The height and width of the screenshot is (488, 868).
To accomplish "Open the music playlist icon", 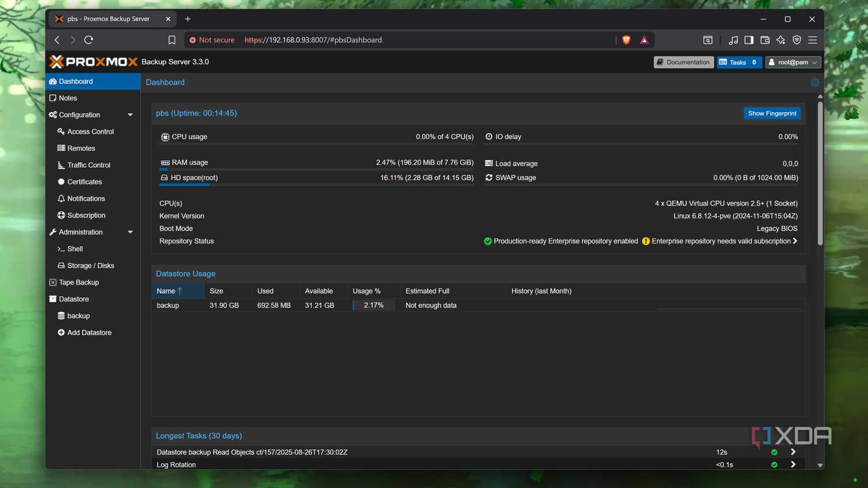I will (733, 40).
